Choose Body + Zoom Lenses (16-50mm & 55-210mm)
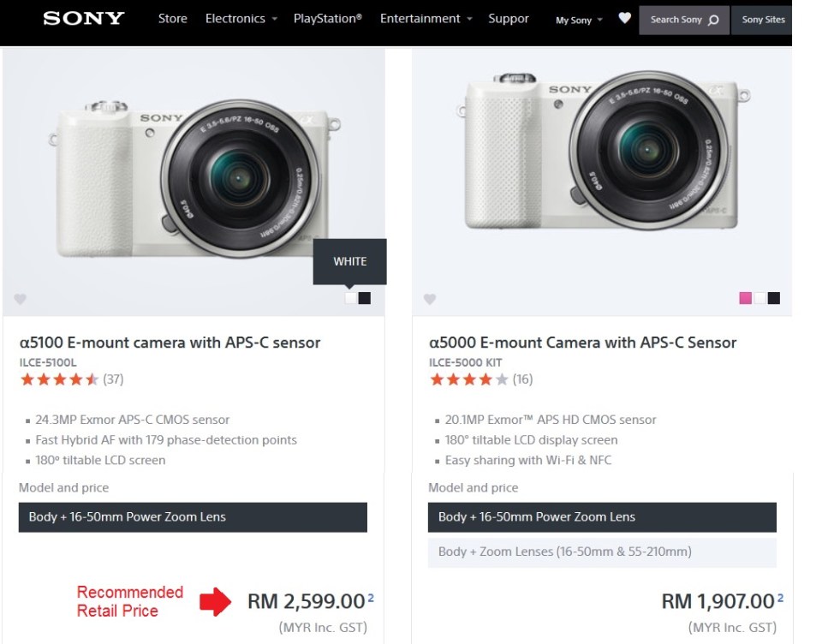The image size is (822, 644). pos(602,552)
